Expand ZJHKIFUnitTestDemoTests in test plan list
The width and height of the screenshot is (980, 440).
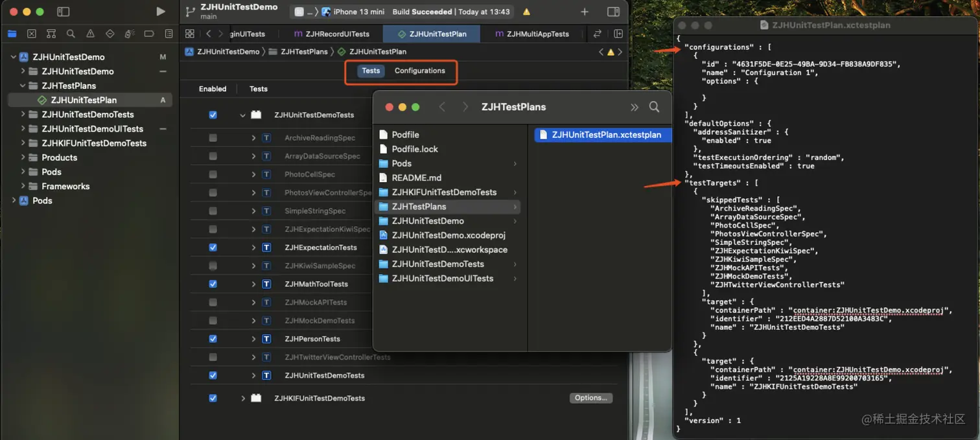coord(243,398)
